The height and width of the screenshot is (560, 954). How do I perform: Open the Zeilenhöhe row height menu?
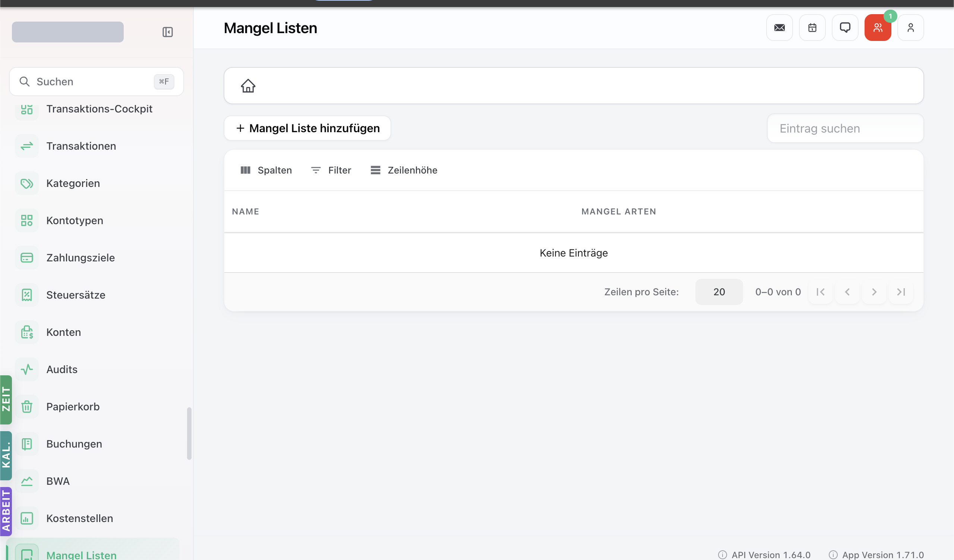[404, 170]
